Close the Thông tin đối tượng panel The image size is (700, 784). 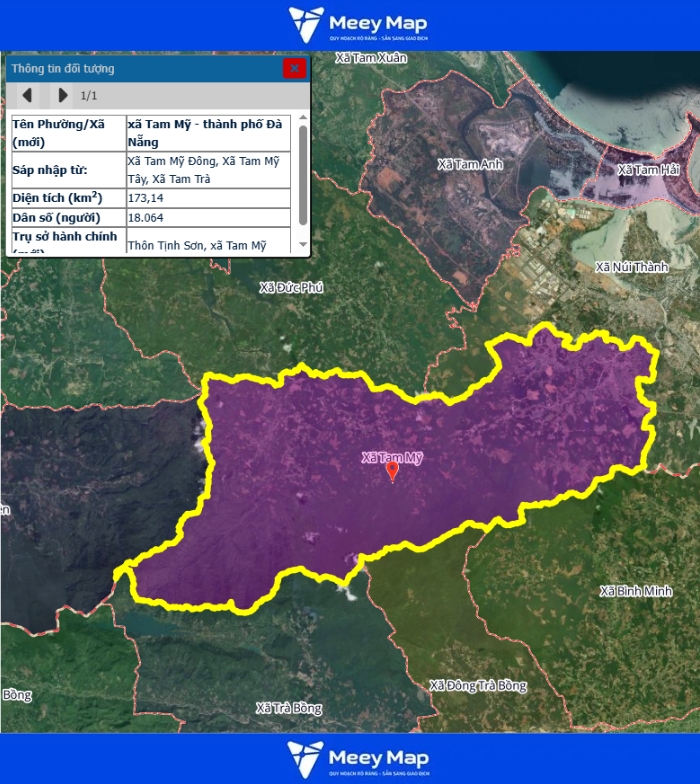click(x=294, y=68)
